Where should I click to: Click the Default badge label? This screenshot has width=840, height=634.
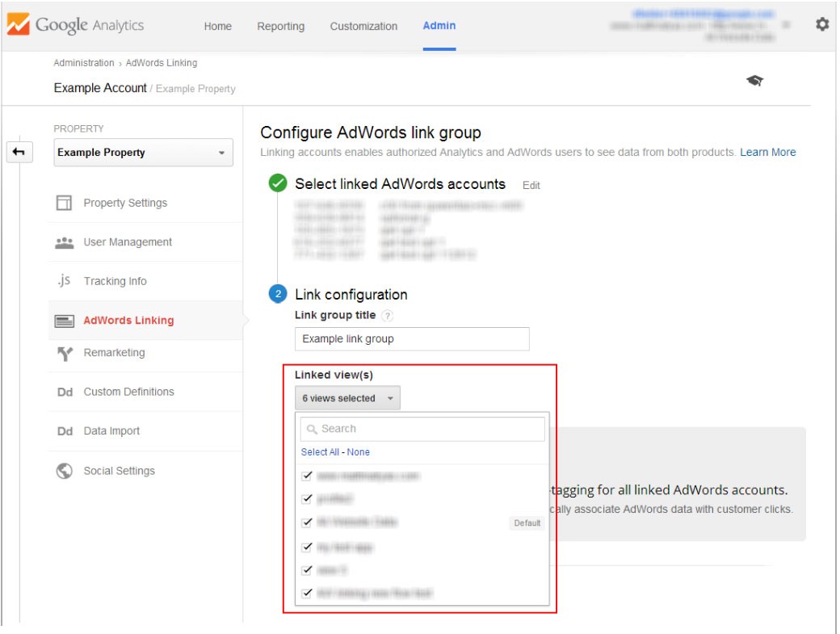(527, 523)
